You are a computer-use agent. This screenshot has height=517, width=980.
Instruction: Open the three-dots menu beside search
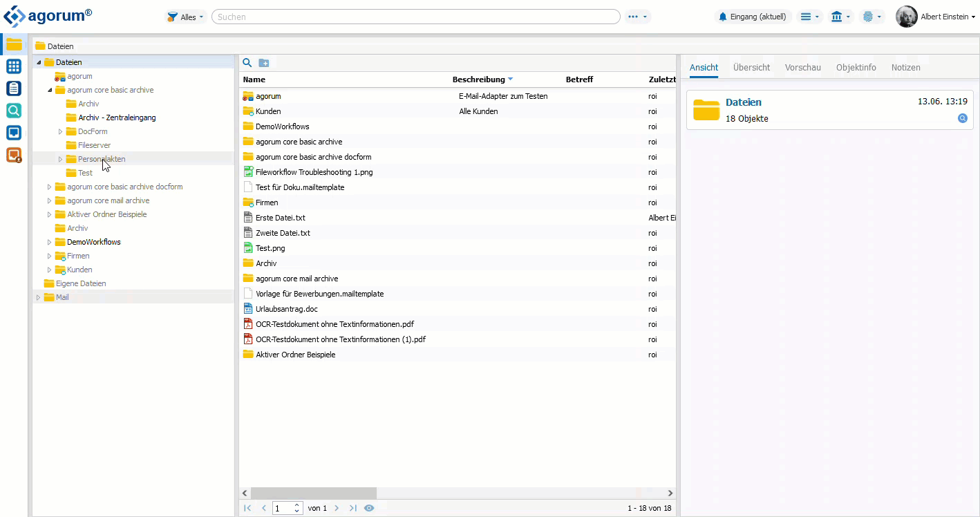pyautogui.click(x=637, y=17)
